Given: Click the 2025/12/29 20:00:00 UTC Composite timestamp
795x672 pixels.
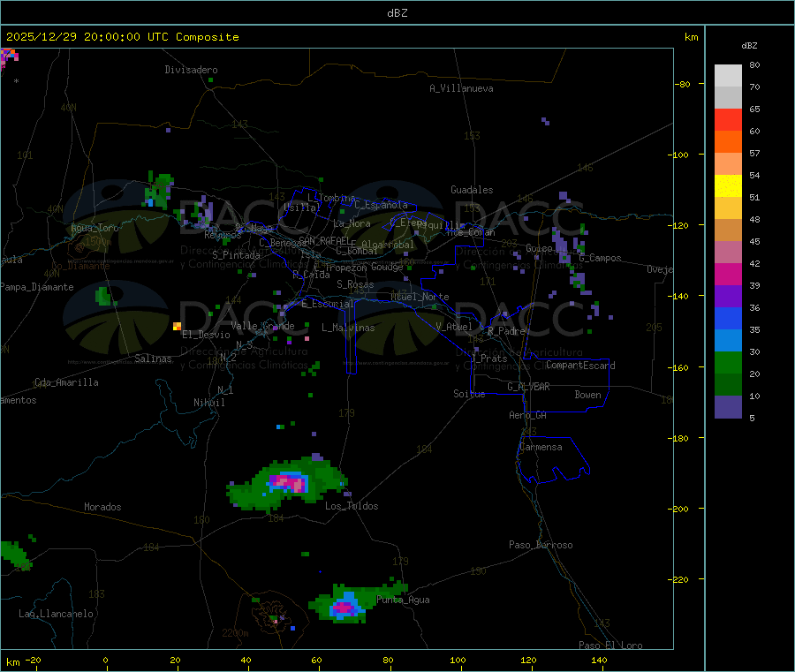Looking at the screenshot, I should pos(122,37).
